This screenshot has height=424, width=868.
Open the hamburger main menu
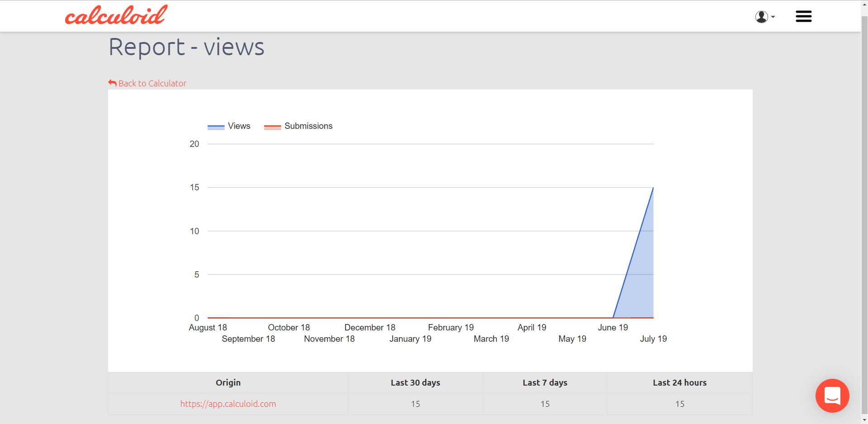coord(804,16)
